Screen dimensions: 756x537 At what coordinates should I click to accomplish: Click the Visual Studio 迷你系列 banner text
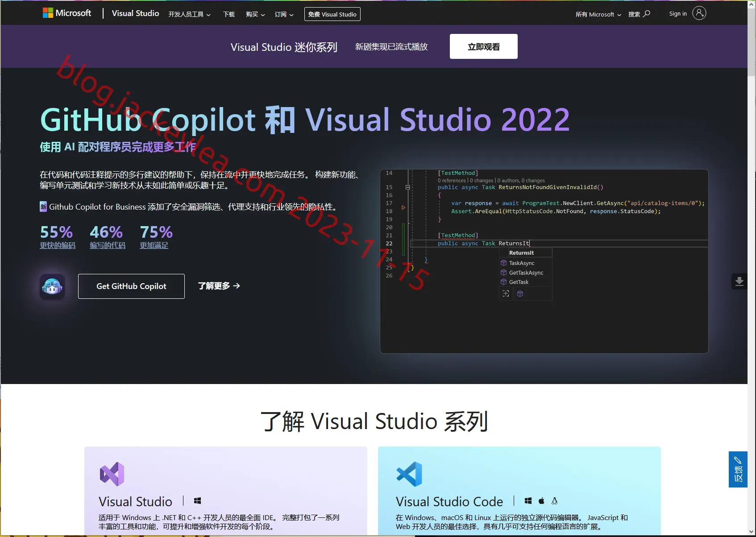[284, 47]
